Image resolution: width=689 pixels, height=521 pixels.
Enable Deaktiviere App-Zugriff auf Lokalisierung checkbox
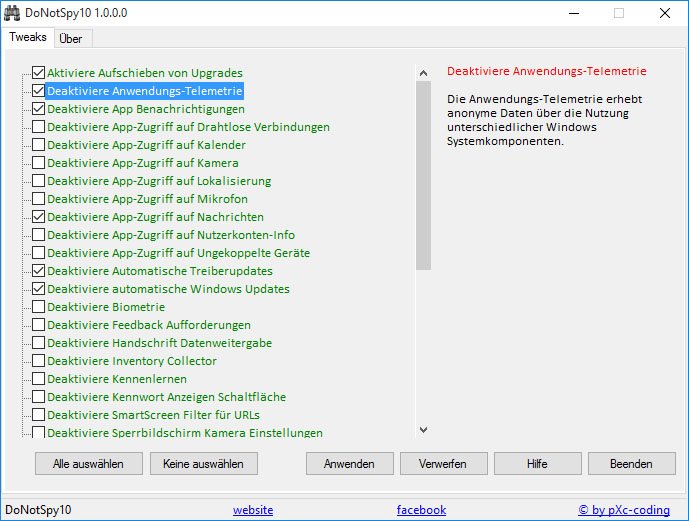pos(39,181)
